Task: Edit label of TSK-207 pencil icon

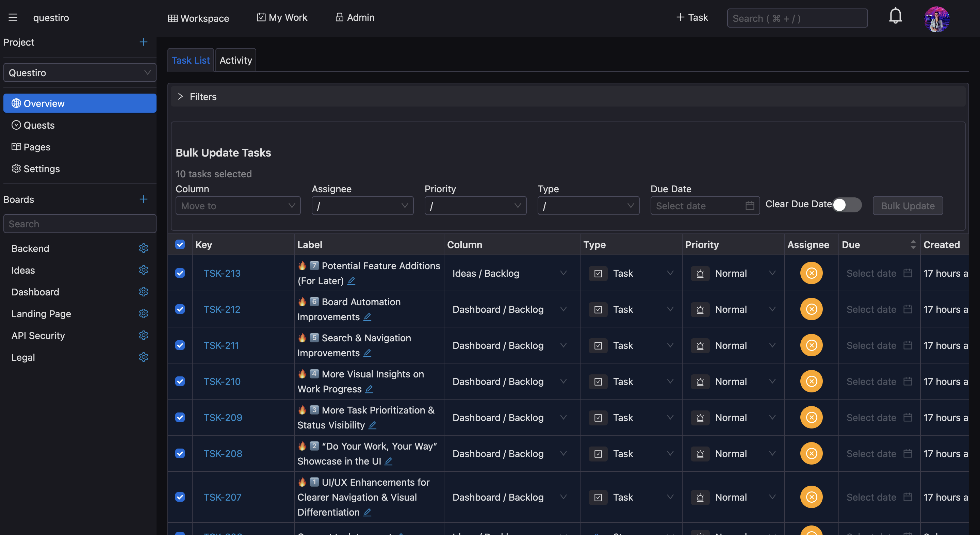Action: click(367, 512)
